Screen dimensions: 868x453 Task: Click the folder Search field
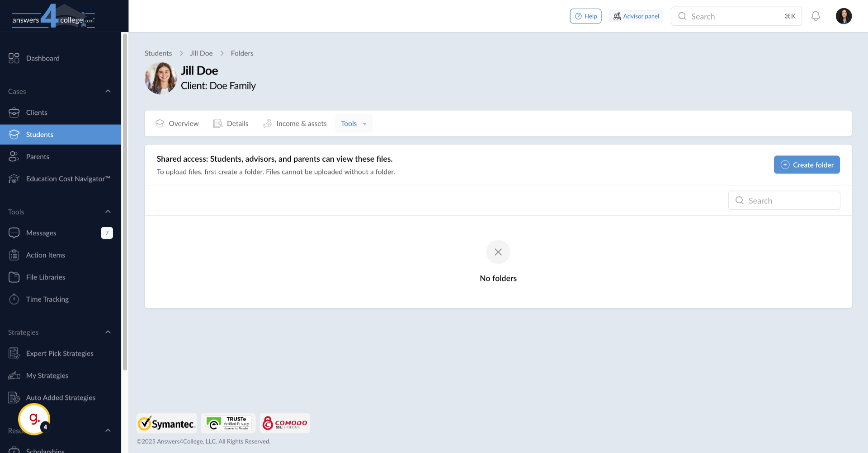[784, 200]
